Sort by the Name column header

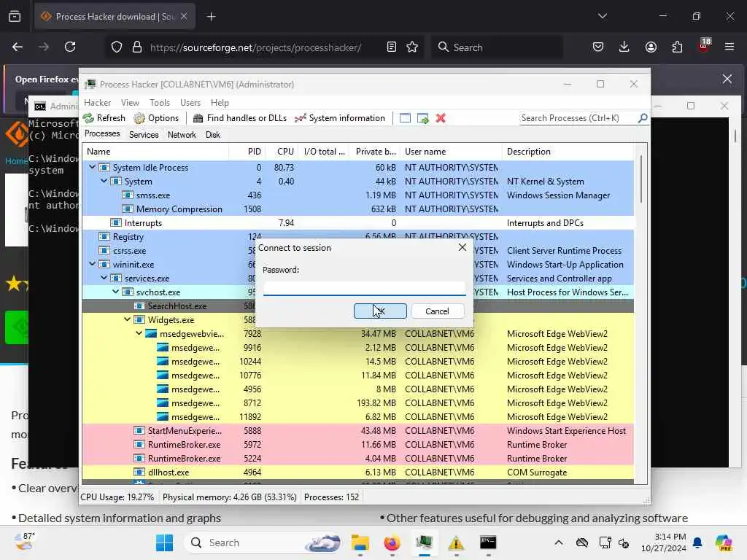(x=156, y=152)
